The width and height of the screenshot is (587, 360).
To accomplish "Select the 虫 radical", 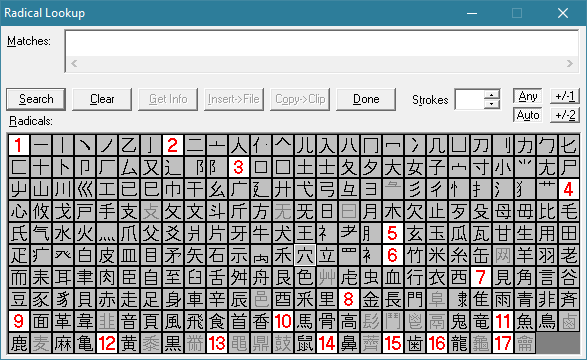I will (371, 277).
